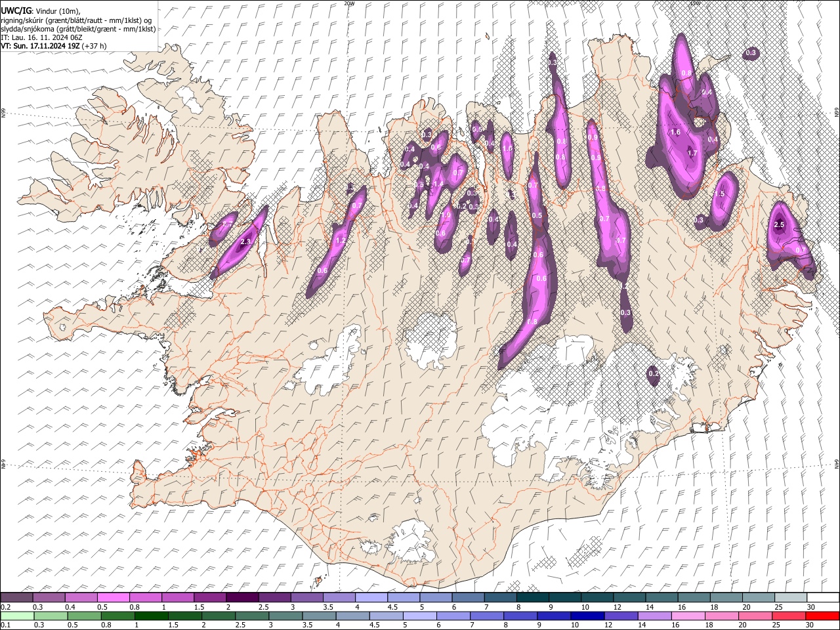Click the light lavender 4–4.5 upper legend swatch
The height and width of the screenshot is (630, 840).
click(x=371, y=597)
